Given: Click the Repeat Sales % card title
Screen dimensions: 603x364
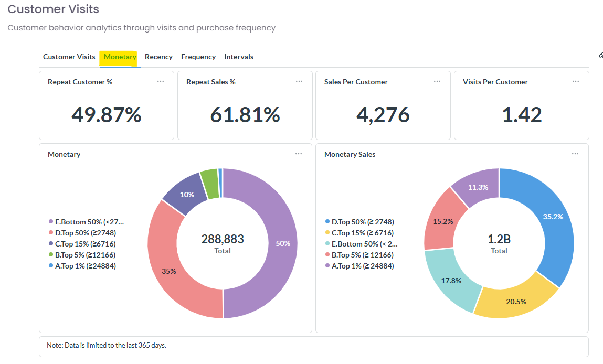Looking at the screenshot, I should point(211,82).
